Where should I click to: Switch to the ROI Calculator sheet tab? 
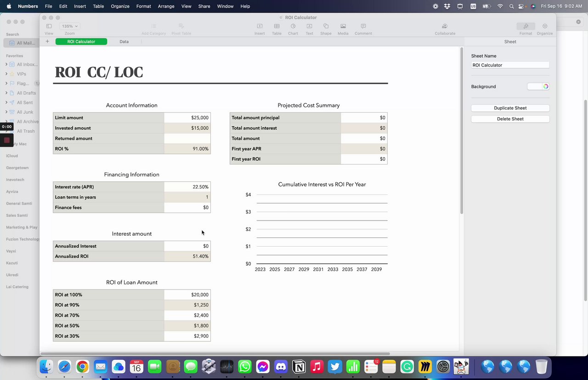81,41
